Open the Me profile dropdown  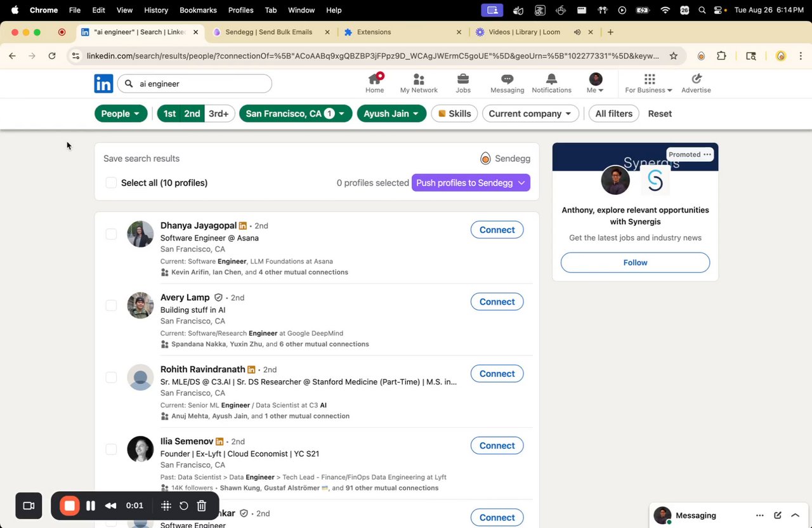(x=595, y=83)
